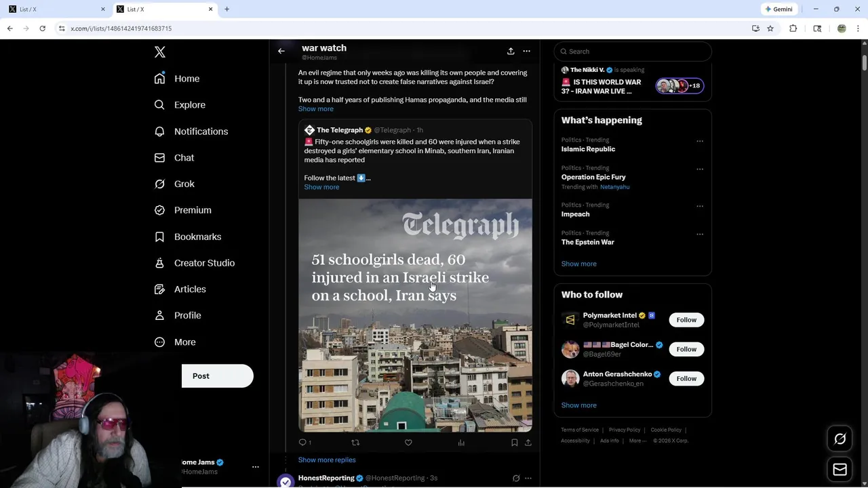Screen dimensions: 868x488
Task: View post analytics bar chart icon
Action: pos(461,443)
